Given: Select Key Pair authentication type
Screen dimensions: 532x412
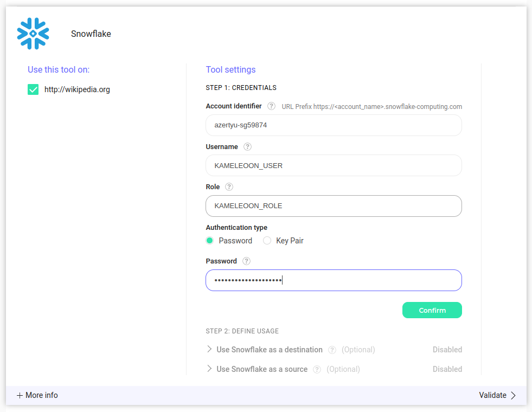Looking at the screenshot, I should [x=267, y=241].
